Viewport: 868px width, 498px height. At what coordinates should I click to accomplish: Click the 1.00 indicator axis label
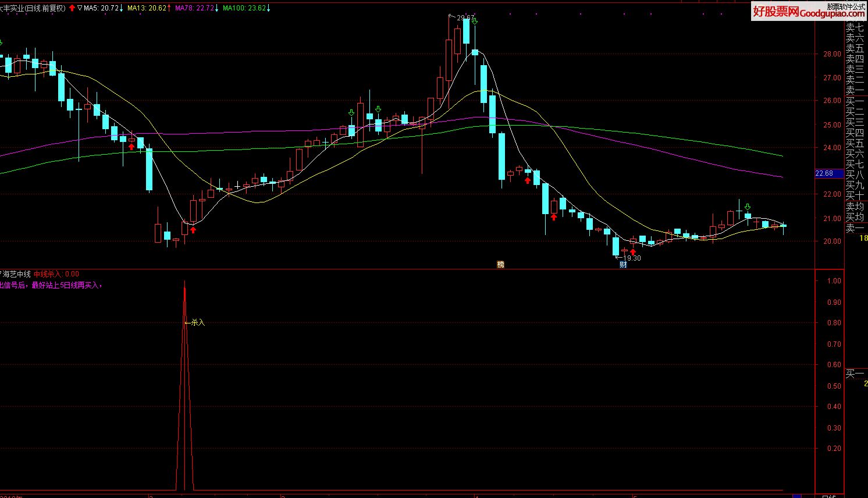834,281
